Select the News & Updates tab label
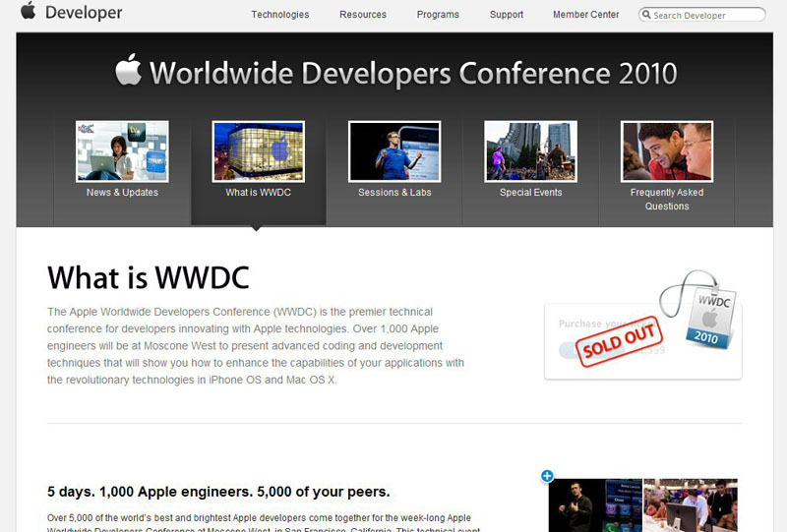 (122, 192)
